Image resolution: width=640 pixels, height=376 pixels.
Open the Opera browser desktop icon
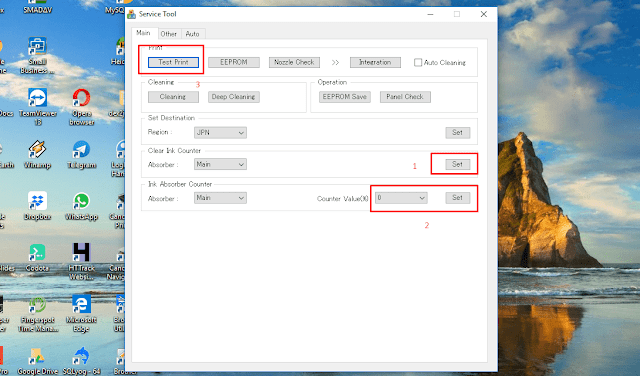click(82, 107)
